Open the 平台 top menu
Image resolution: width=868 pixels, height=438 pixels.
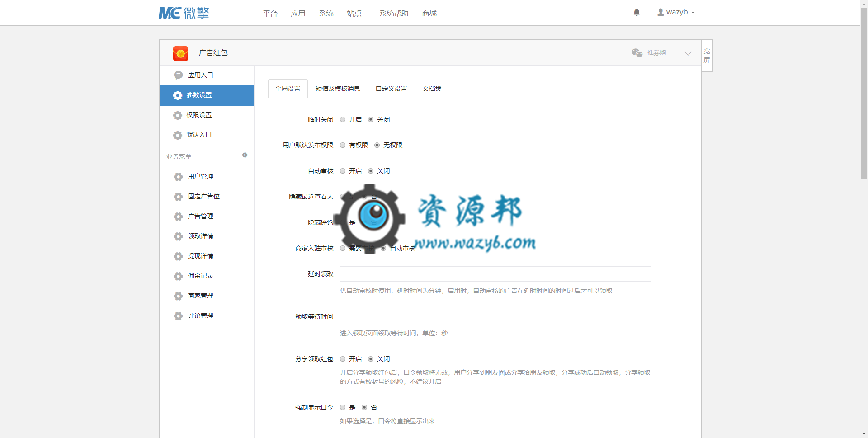click(270, 13)
